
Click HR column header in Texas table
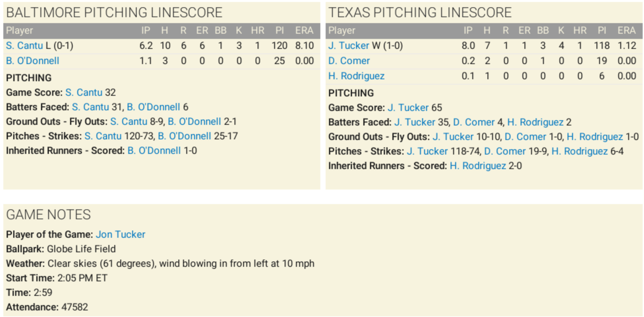(580, 30)
